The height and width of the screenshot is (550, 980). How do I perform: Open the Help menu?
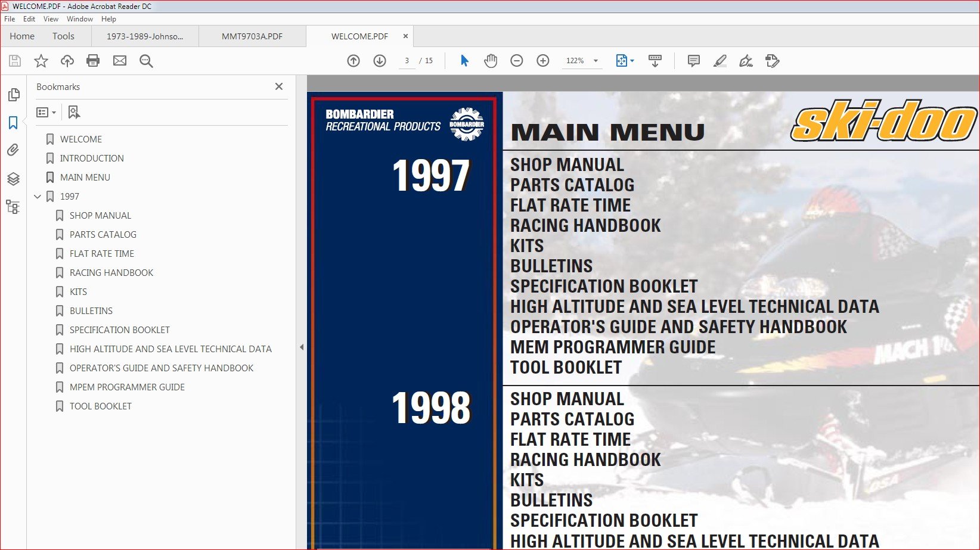pos(108,19)
